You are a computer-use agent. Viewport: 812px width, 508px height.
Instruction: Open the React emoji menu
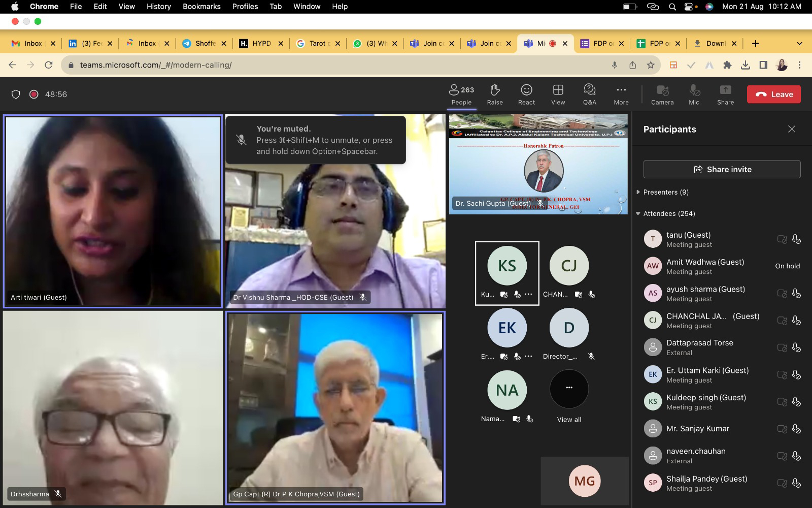point(526,94)
